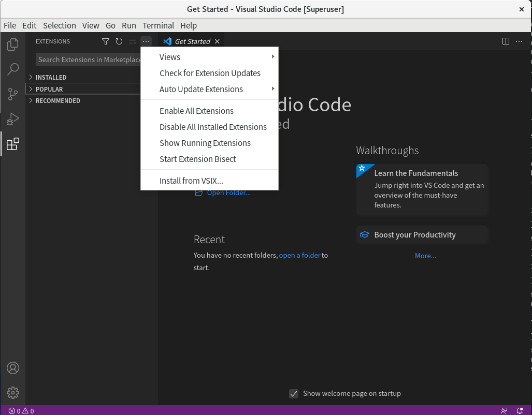
Task: Click the More... walkthroughs link
Action: [425, 256]
